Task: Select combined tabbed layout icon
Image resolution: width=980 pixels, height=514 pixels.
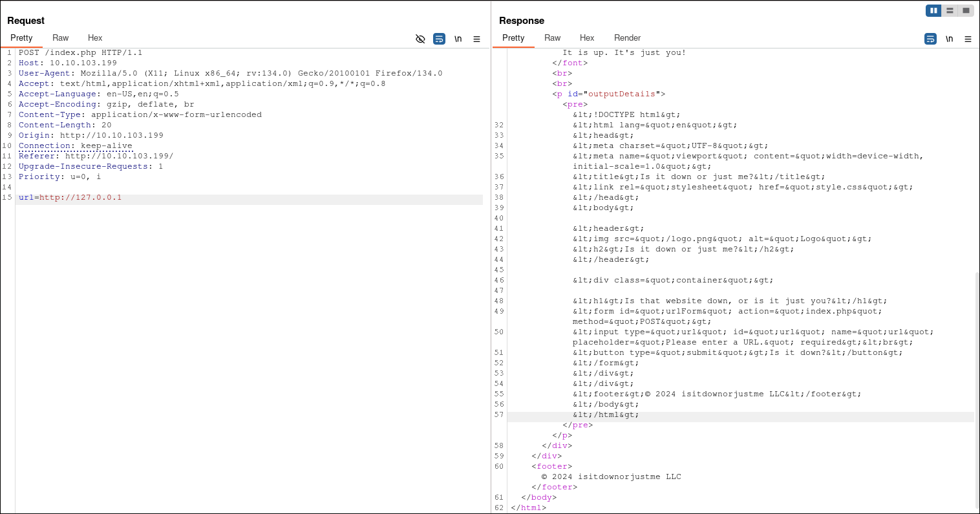Action: click(966, 10)
